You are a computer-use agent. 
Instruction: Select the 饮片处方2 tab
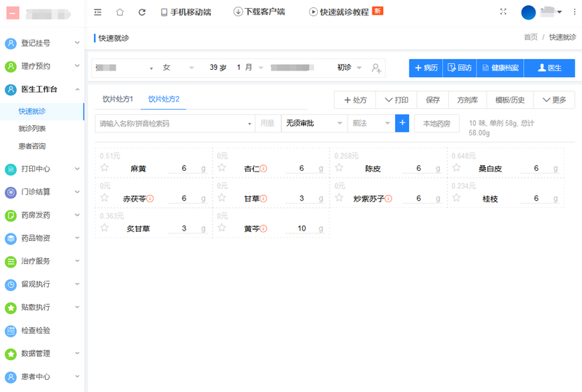click(x=164, y=99)
